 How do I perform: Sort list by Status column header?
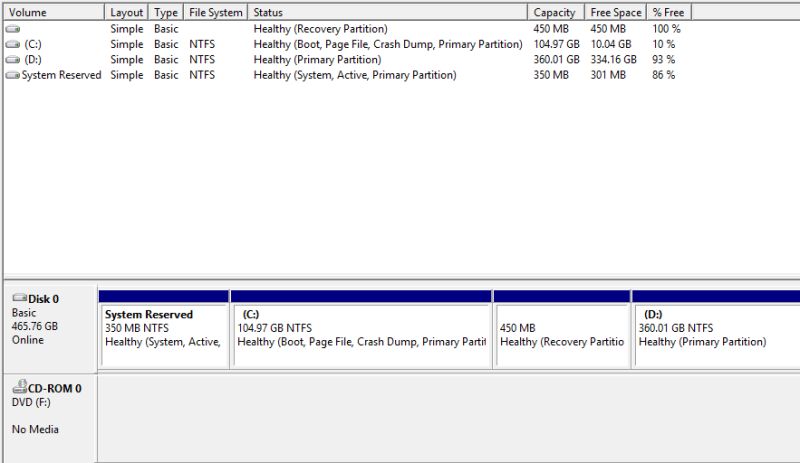(x=387, y=12)
